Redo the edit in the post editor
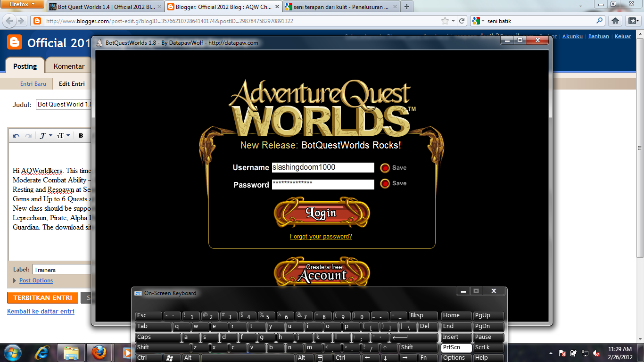This screenshot has height=362, width=644. (x=28, y=136)
